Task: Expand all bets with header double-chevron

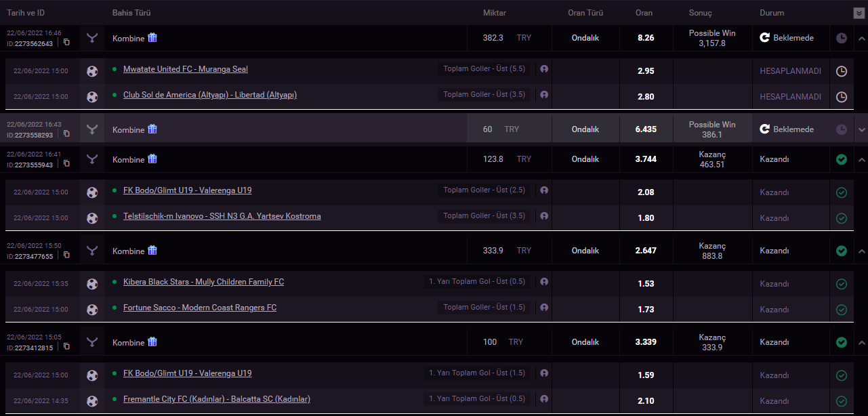Action: click(x=859, y=13)
